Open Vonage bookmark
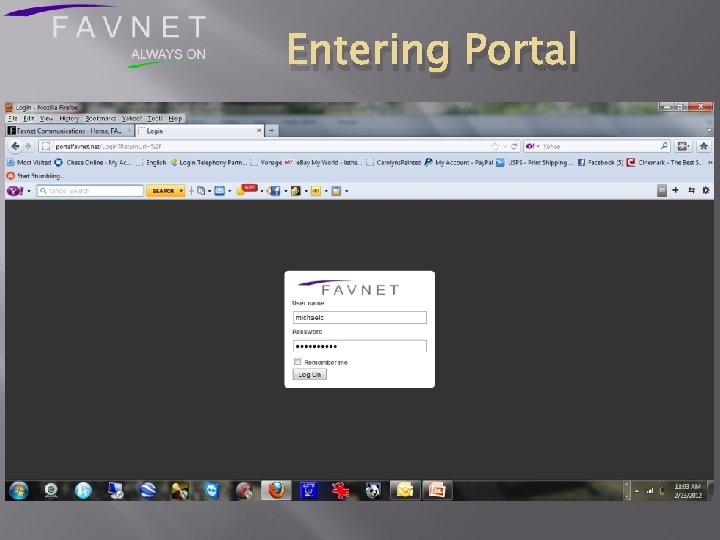This screenshot has height=540, width=720. click(266, 163)
